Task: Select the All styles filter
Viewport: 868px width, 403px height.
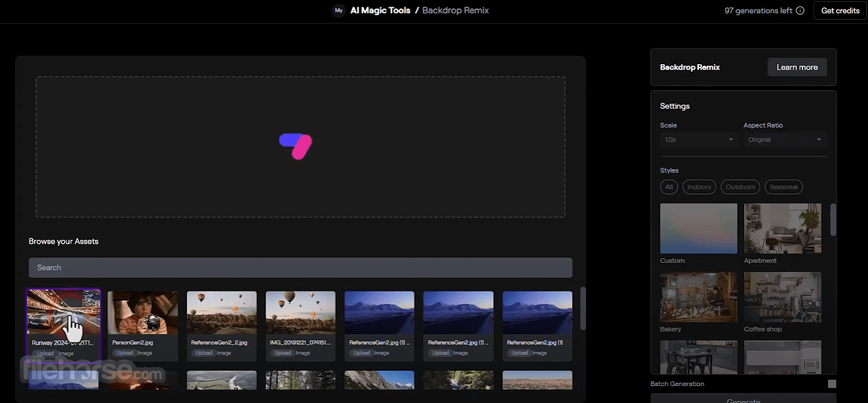Action: 669,187
